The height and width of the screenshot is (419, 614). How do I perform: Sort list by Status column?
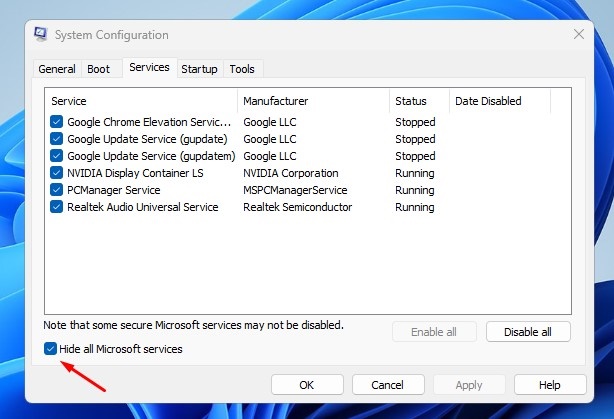tap(418, 101)
